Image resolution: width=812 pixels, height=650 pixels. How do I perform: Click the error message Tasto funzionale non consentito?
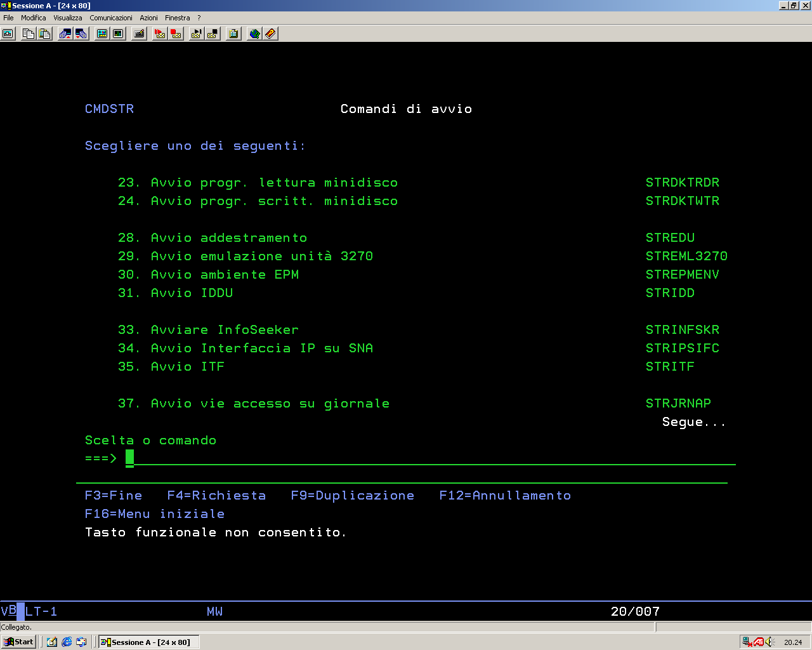click(x=216, y=533)
